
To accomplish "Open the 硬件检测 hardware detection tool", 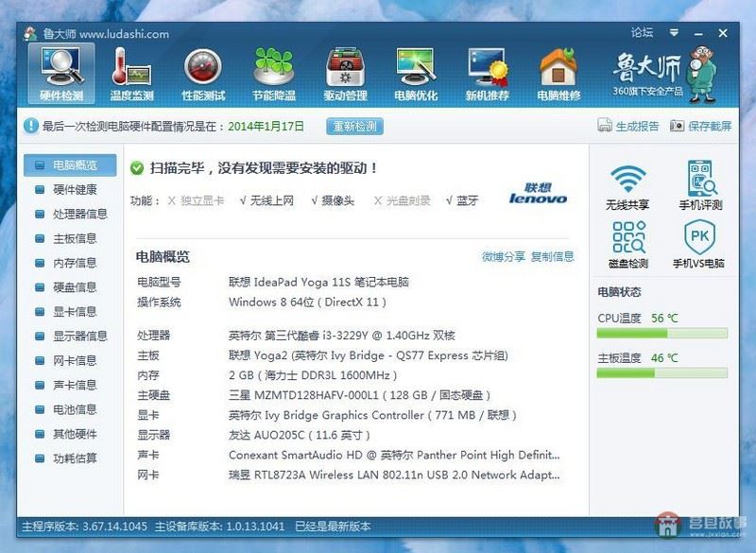I will point(61,74).
